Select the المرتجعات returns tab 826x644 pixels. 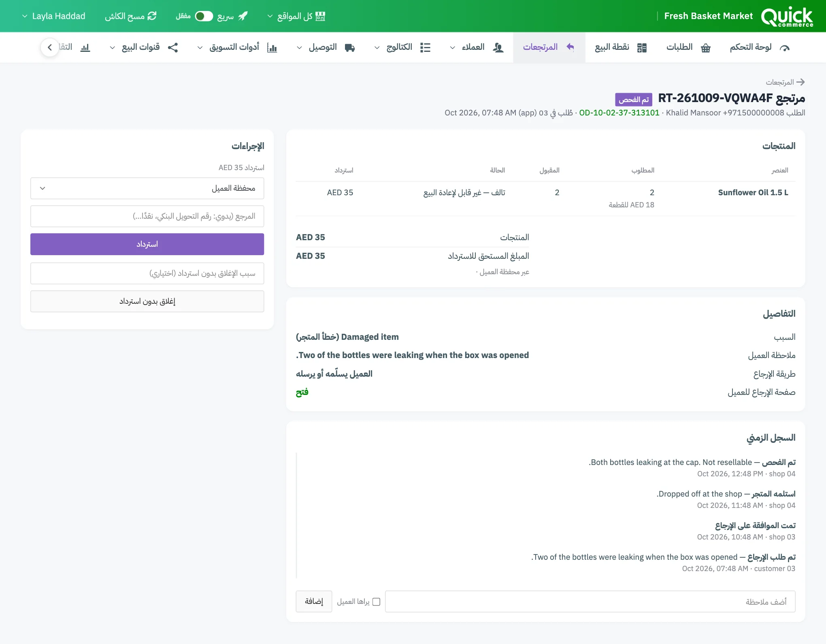click(x=549, y=47)
